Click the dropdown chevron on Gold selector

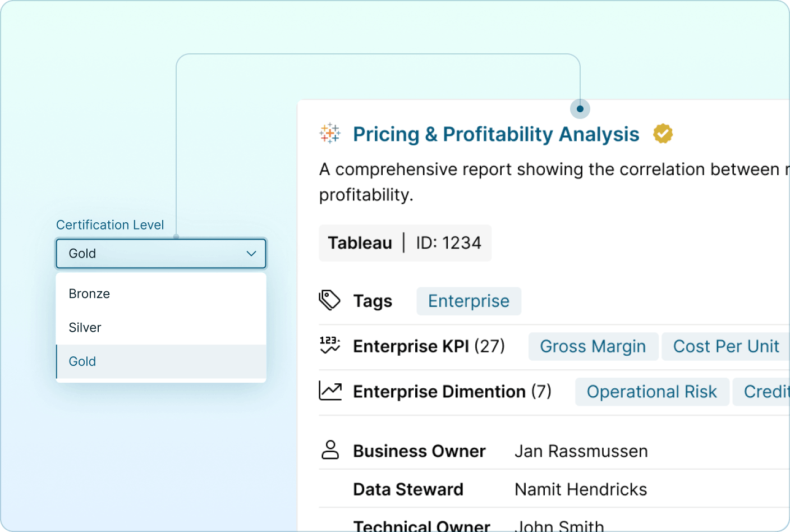pos(251,254)
